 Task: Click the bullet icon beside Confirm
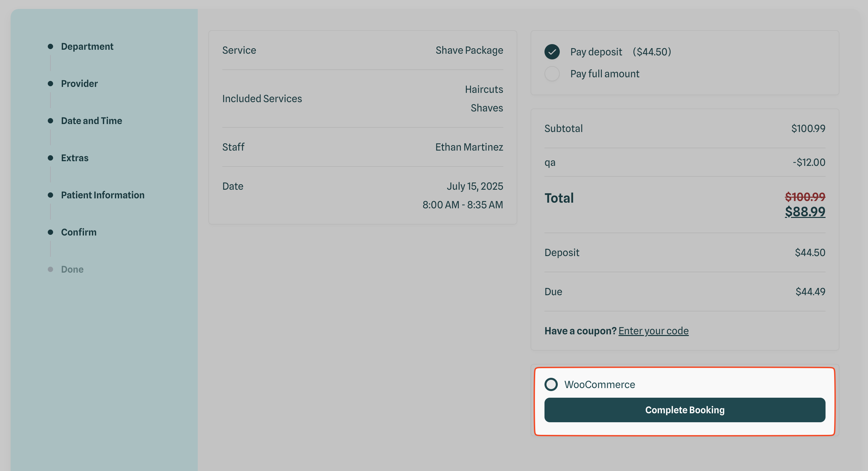coord(50,232)
